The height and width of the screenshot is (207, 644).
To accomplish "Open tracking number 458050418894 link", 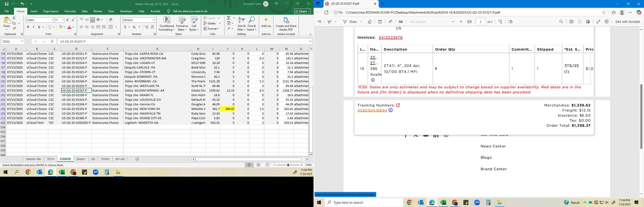I will pos(372,110).
